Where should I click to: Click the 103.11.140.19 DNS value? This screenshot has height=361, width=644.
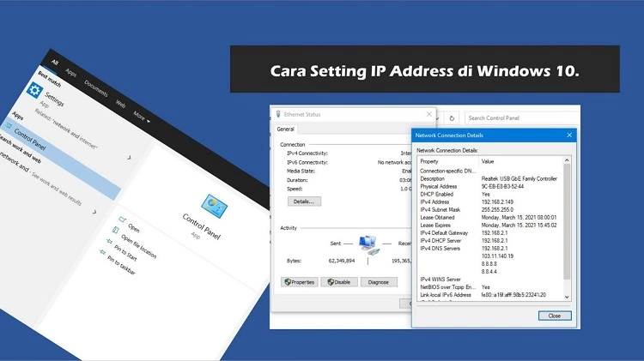click(x=497, y=256)
